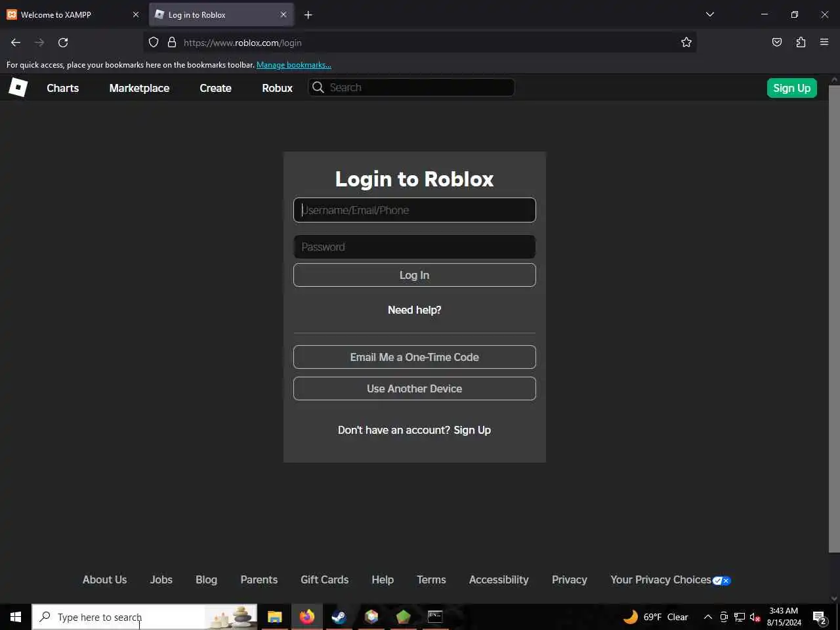Image resolution: width=840 pixels, height=630 pixels.
Task: Open Steam from the taskbar
Action: 339,617
